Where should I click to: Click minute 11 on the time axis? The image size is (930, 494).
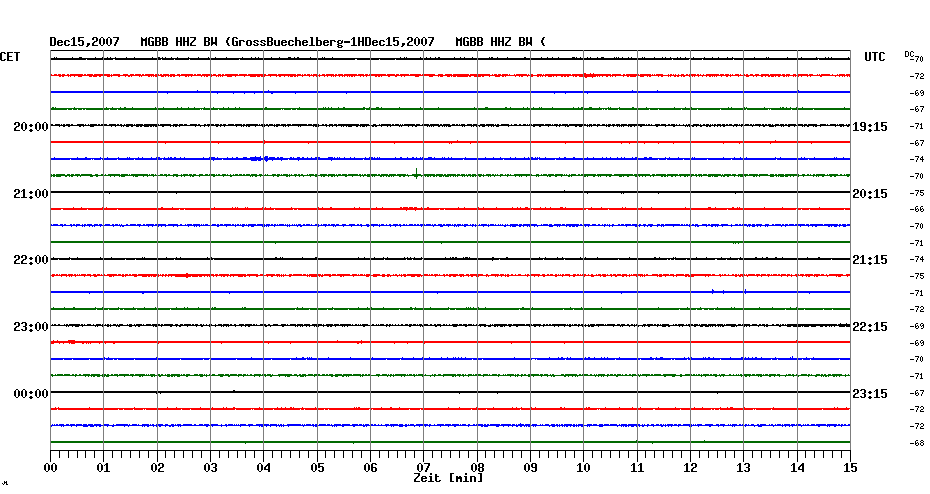click(x=637, y=468)
